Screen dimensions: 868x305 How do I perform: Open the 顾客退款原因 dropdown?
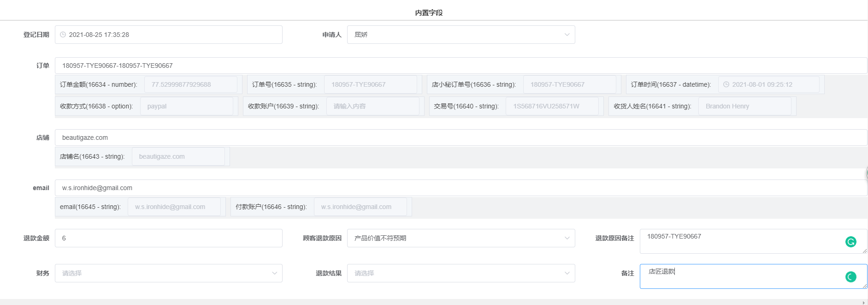click(460, 238)
